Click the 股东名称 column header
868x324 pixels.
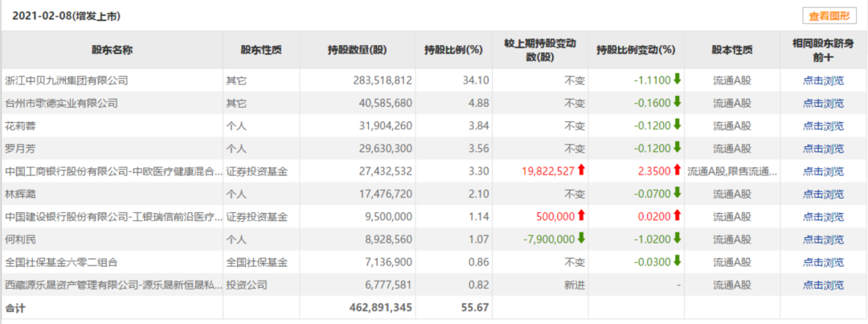(x=112, y=50)
